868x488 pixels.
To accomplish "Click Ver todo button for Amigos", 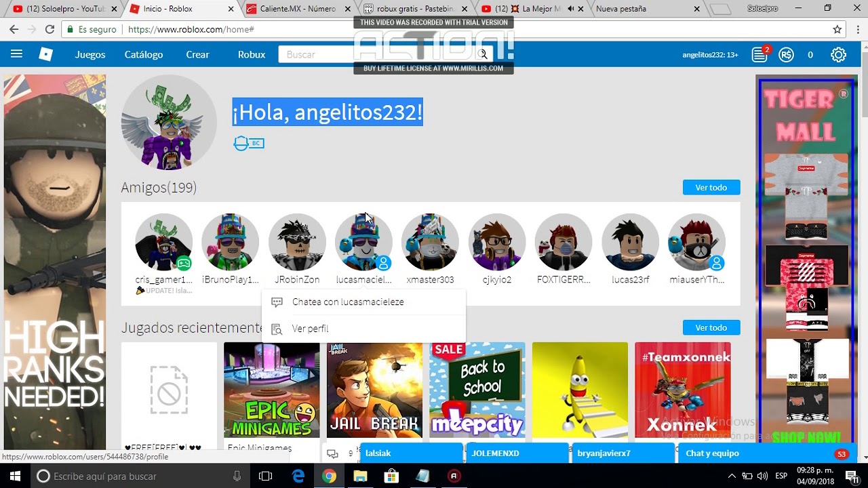I will pyautogui.click(x=711, y=187).
